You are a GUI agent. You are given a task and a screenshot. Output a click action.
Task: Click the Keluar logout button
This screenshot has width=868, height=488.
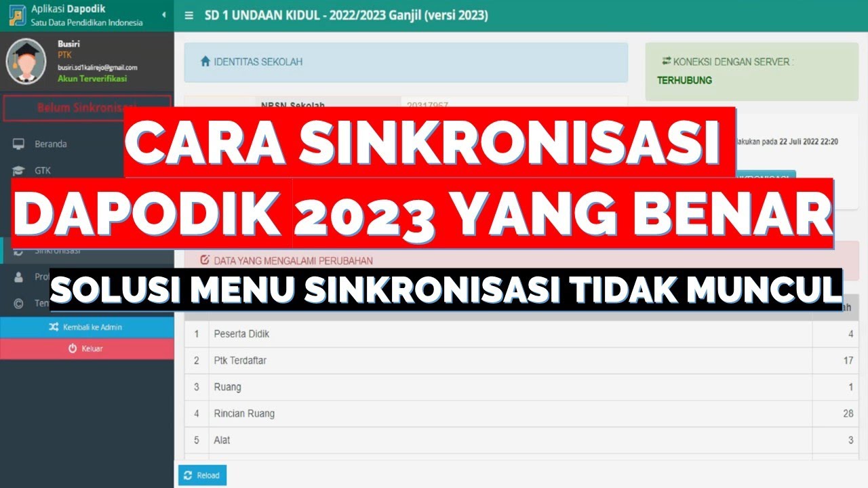(87, 348)
